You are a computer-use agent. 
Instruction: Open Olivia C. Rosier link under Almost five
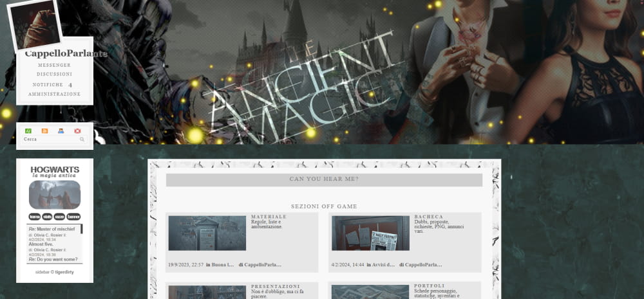[48, 249]
